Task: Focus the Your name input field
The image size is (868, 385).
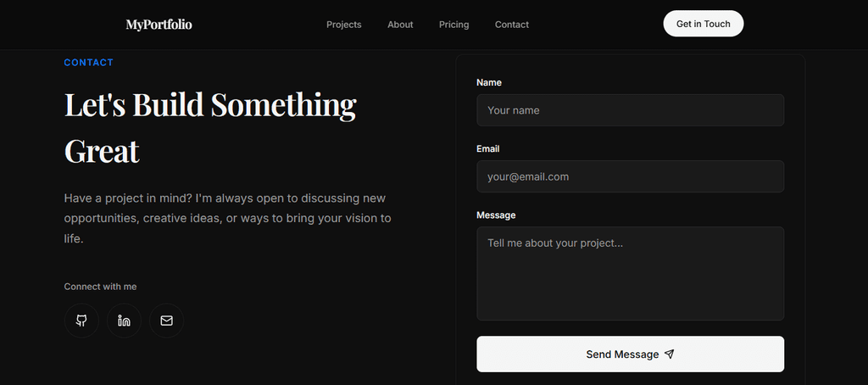Action: click(630, 110)
